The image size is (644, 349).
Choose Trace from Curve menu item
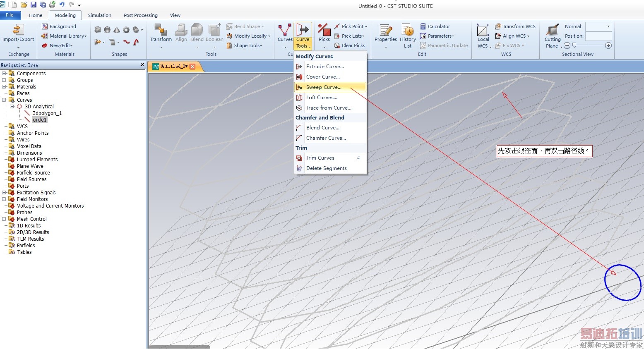(x=330, y=108)
